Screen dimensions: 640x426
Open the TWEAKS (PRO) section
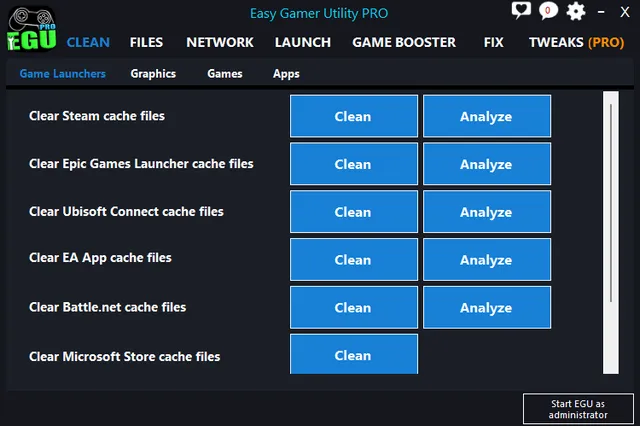(x=576, y=42)
